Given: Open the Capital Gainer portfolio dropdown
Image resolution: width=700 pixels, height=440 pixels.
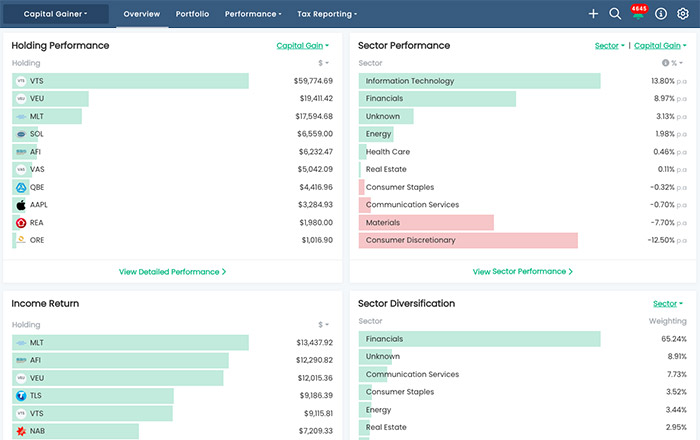Looking at the screenshot, I should [56, 14].
